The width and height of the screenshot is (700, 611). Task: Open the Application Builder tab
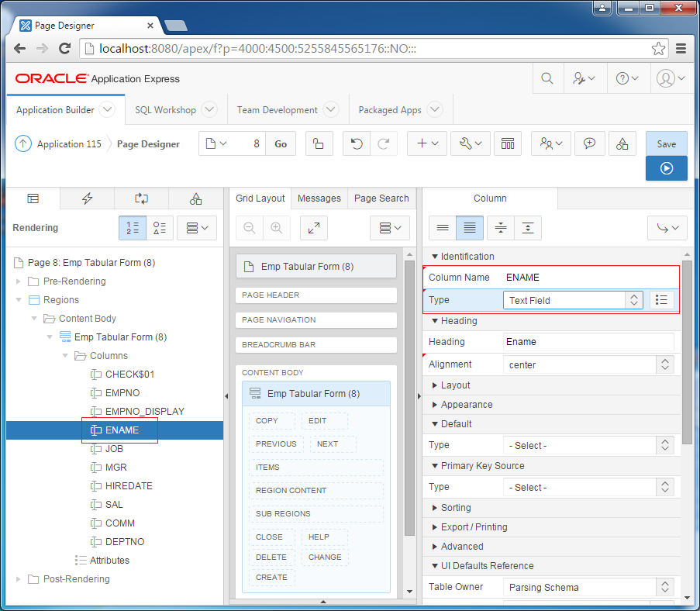click(x=55, y=110)
